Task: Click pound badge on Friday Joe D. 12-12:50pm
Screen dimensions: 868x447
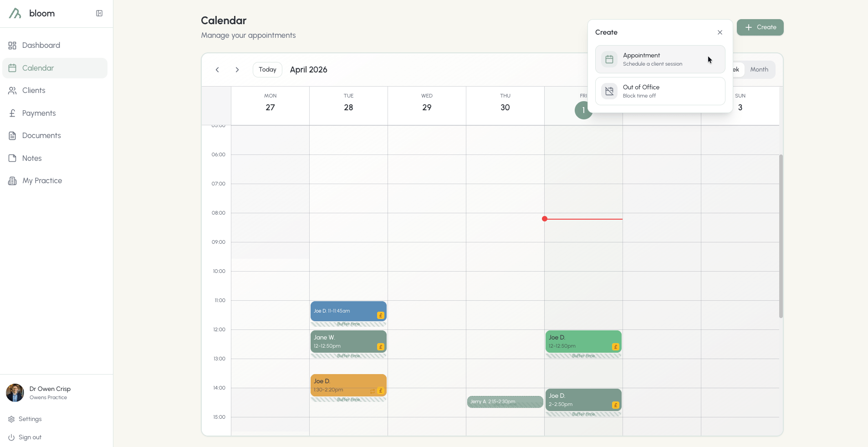Action: pyautogui.click(x=616, y=347)
